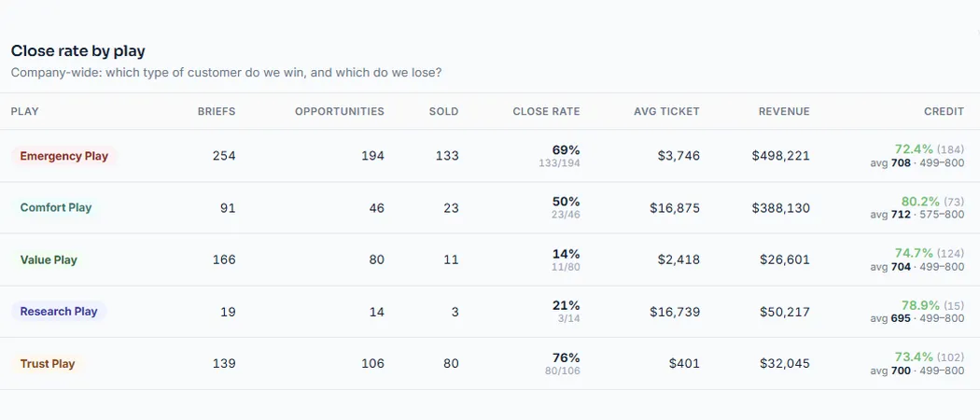Select the Comfort Play tag
Viewport: 980px width, 420px height.
pyautogui.click(x=56, y=207)
